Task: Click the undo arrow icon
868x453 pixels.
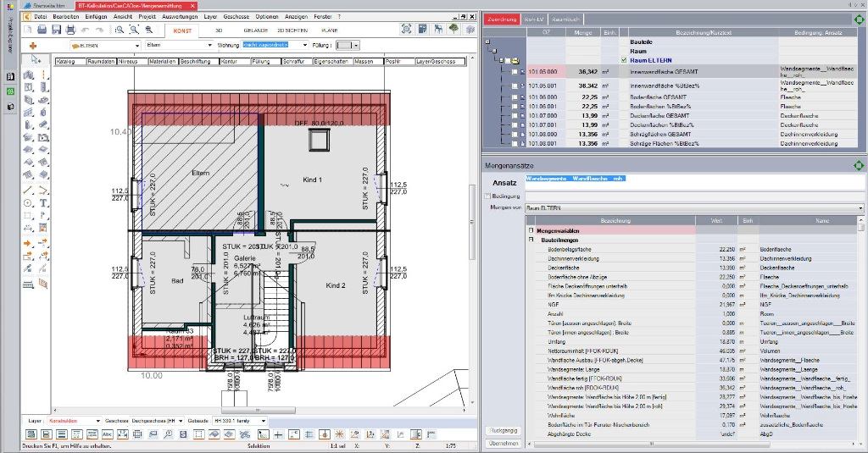Action: (x=86, y=30)
